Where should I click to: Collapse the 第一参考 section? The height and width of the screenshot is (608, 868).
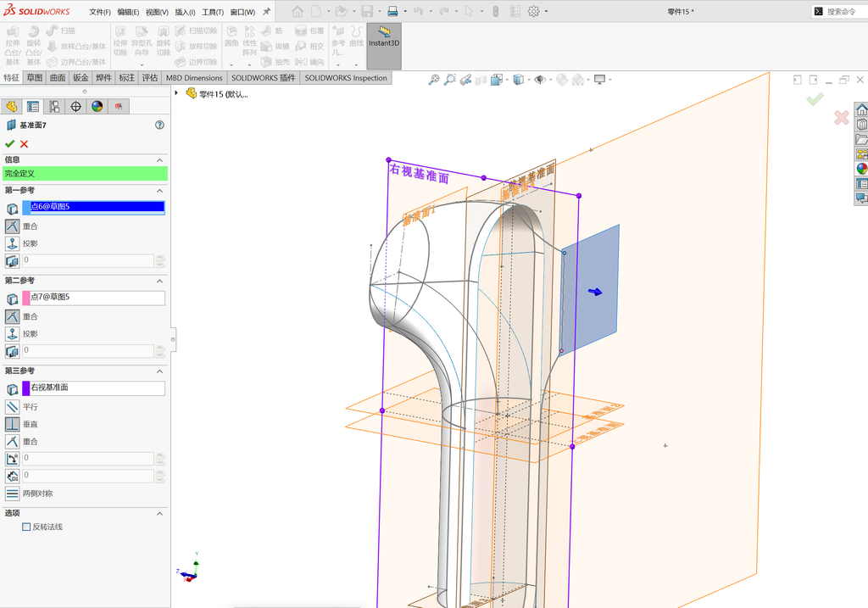pos(159,191)
